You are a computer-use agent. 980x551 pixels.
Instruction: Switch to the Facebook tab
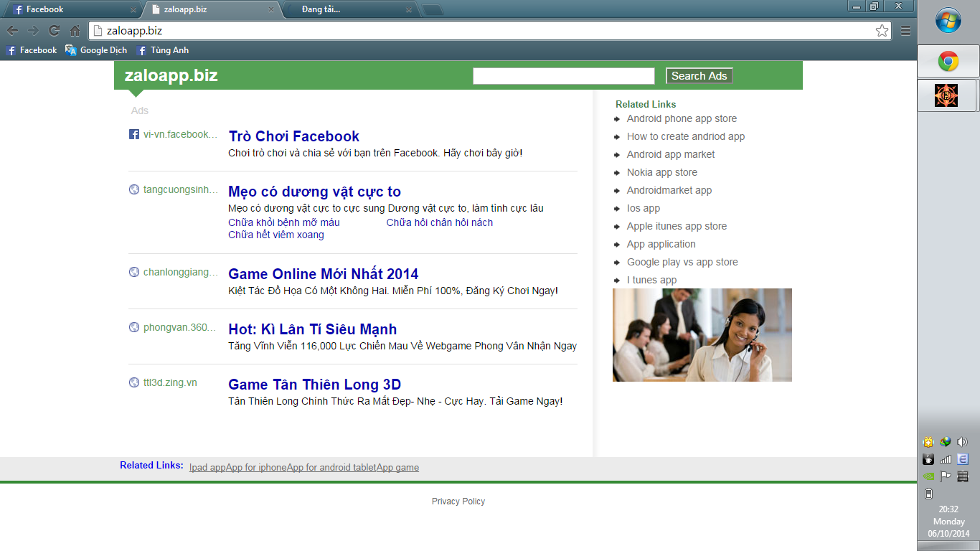[72, 9]
